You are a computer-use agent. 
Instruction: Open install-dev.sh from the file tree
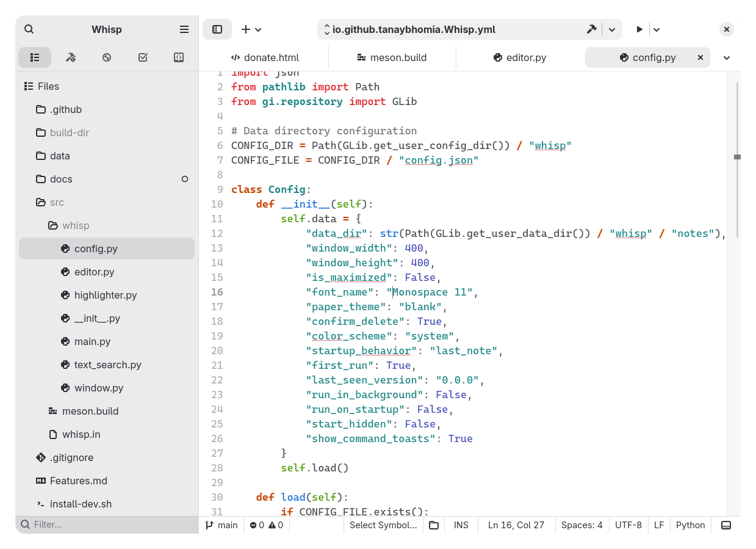tap(107, 504)
